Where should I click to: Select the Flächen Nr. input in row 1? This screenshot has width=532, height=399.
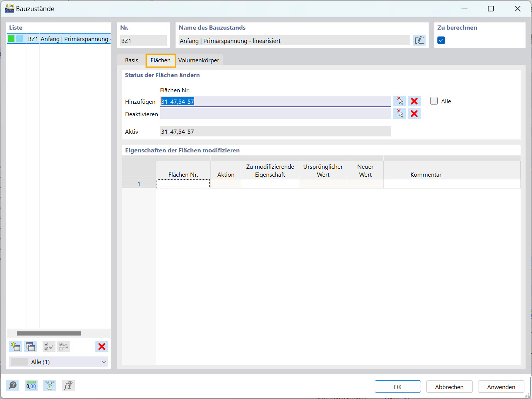183,184
